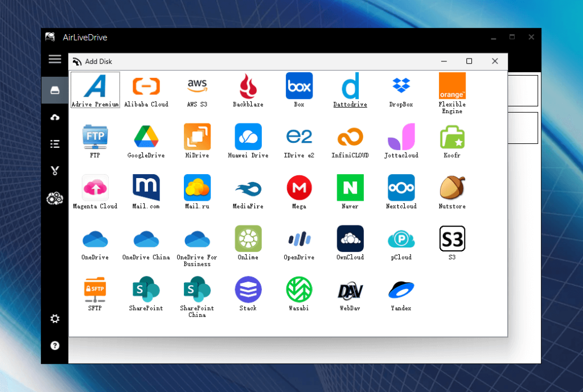The image size is (583, 392).
Task: Open the Disks section in sidebar
Action: (x=55, y=90)
